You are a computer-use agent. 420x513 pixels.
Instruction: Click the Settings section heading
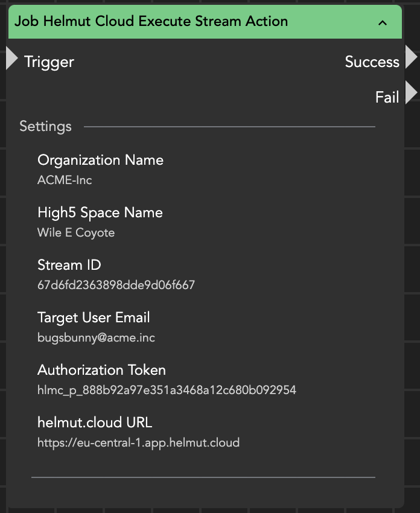coord(45,126)
